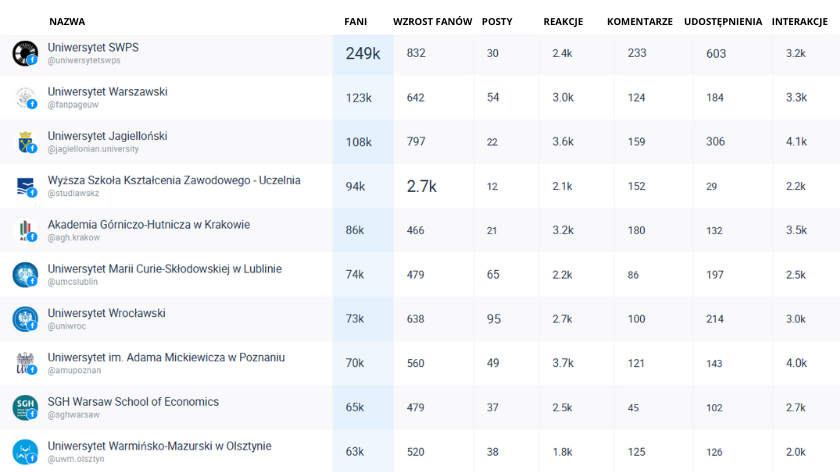
Task: Click the UAM Poznań profile logo
Action: coord(24,363)
